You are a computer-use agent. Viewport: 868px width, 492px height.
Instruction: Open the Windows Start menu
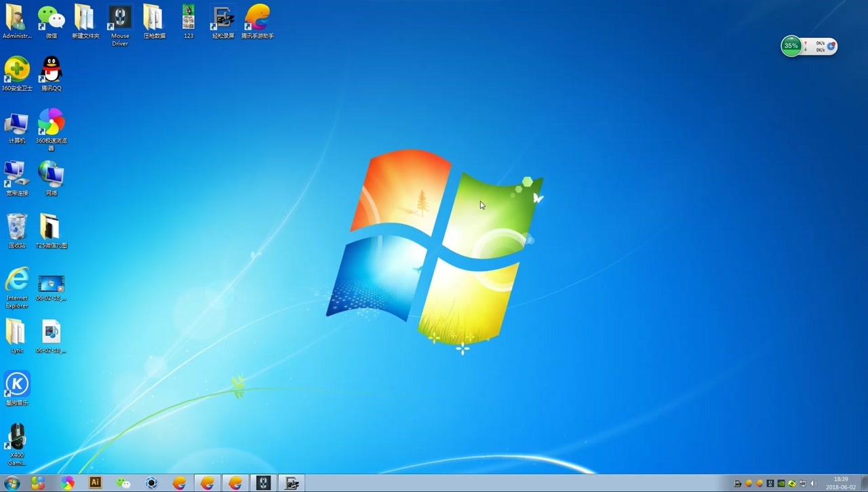12,482
